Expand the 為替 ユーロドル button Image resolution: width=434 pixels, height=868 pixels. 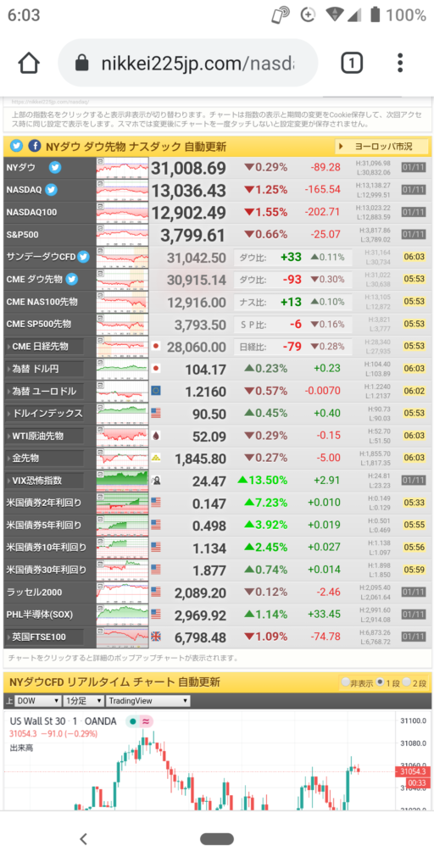tap(44, 392)
